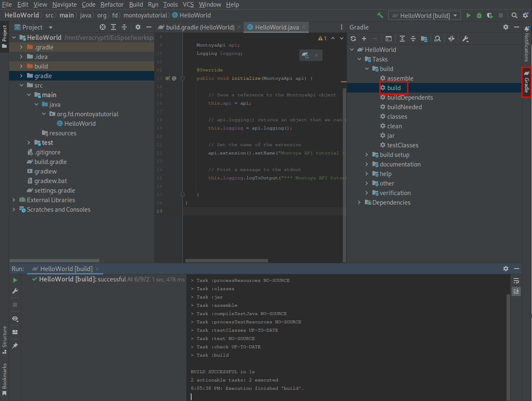Click the green hammer Build Project icon
This screenshot has height=401, width=532.
(380, 15)
